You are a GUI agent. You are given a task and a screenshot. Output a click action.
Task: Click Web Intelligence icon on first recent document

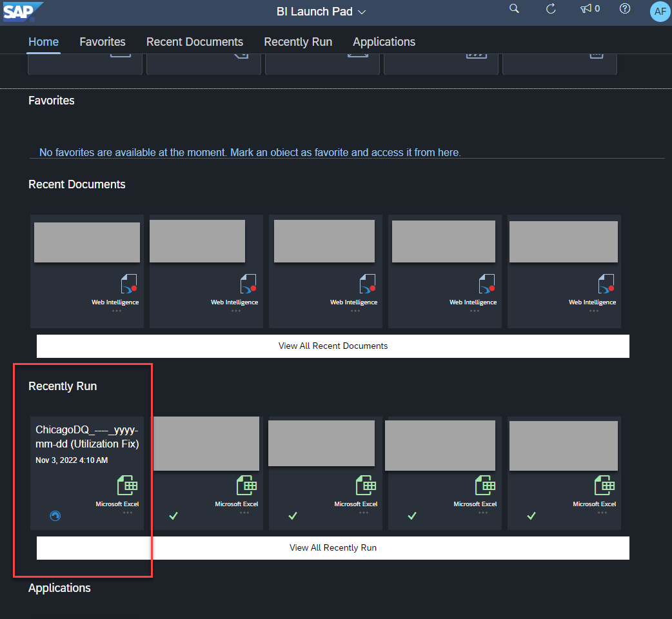pyautogui.click(x=128, y=284)
